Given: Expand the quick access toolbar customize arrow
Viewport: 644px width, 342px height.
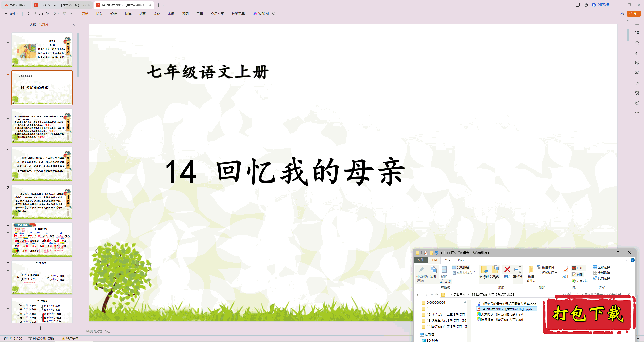Looking at the screenshot, I should pyautogui.click(x=71, y=14).
